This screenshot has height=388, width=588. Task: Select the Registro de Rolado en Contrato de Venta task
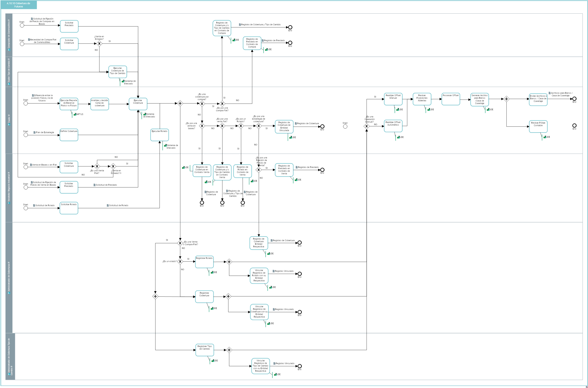coord(242,171)
